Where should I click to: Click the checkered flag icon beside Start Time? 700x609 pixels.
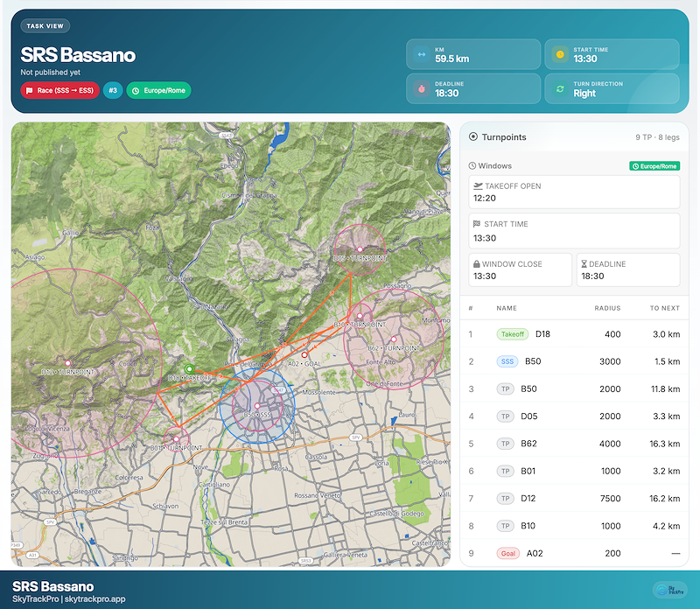tap(477, 224)
